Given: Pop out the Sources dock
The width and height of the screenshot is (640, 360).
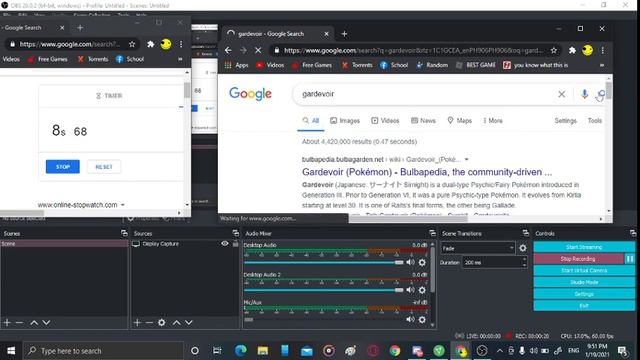Looking at the screenshot, I should pyautogui.click(x=236, y=233).
